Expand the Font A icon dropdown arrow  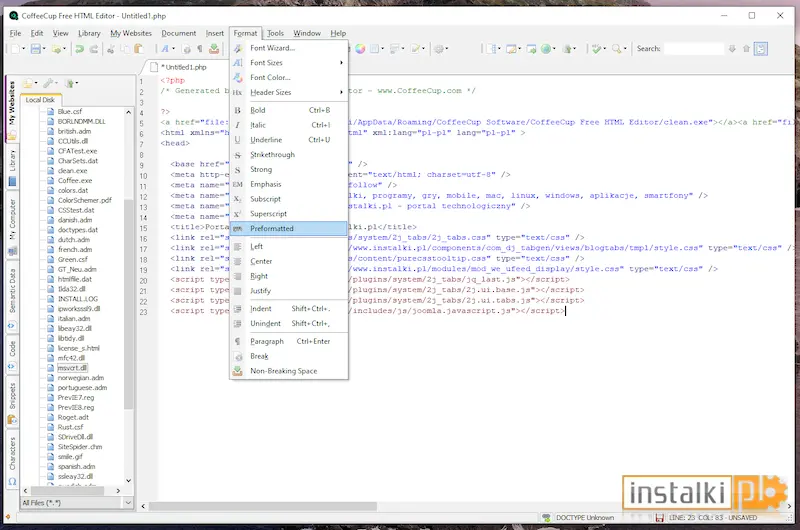click(x=173, y=49)
